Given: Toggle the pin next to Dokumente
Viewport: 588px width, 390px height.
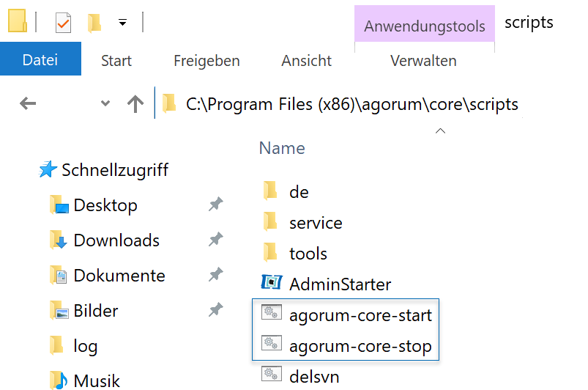Looking at the screenshot, I should point(215,274).
